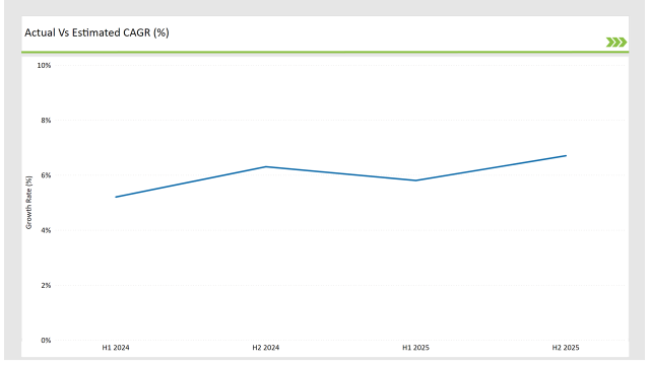Screen dimensions: 650x365
Task: Click the Growth Rate (%) axis title
Action: [29, 202]
